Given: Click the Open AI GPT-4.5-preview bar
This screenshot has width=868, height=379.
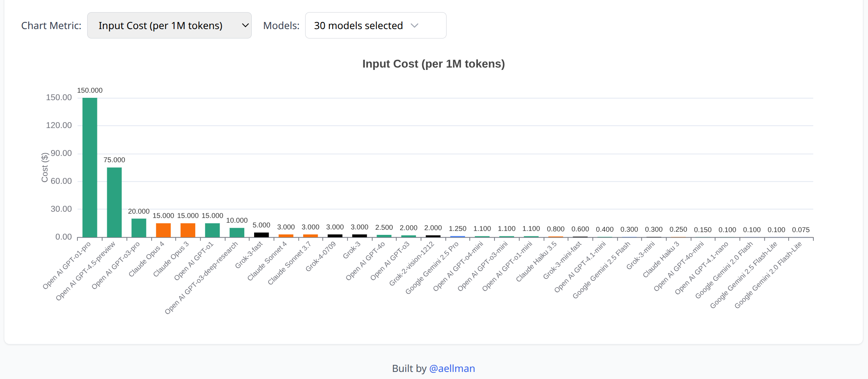Looking at the screenshot, I should [x=114, y=203].
